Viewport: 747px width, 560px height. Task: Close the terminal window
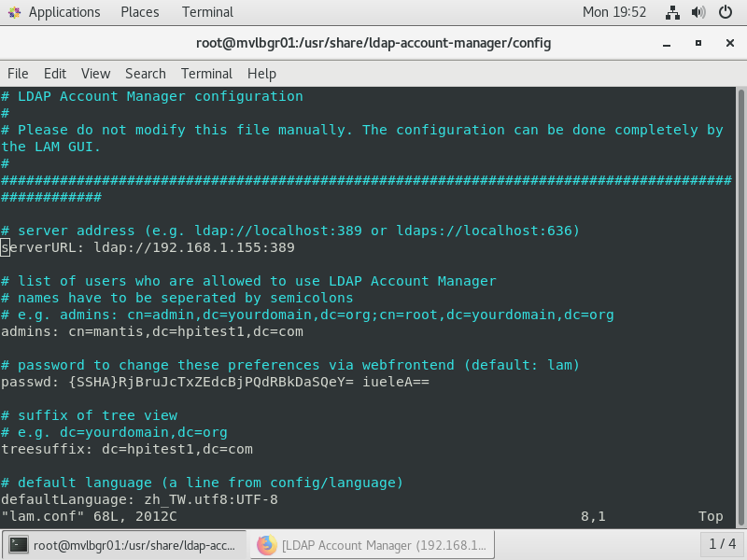pos(730,43)
